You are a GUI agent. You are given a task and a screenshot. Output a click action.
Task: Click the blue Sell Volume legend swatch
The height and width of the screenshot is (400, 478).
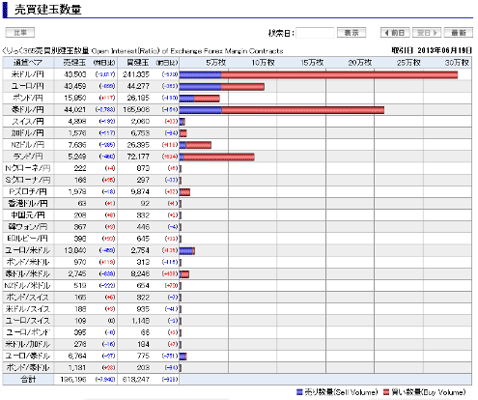(x=299, y=392)
